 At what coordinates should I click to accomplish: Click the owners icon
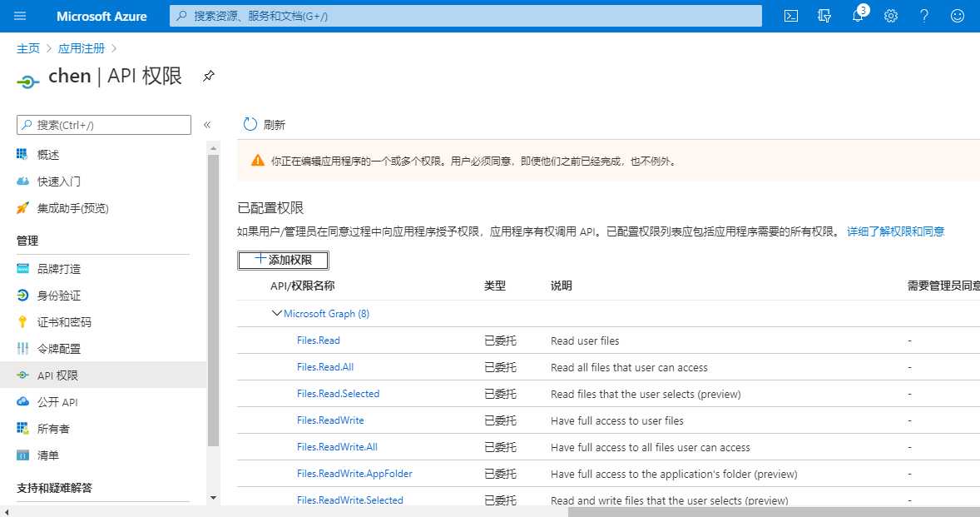pyautogui.click(x=22, y=428)
